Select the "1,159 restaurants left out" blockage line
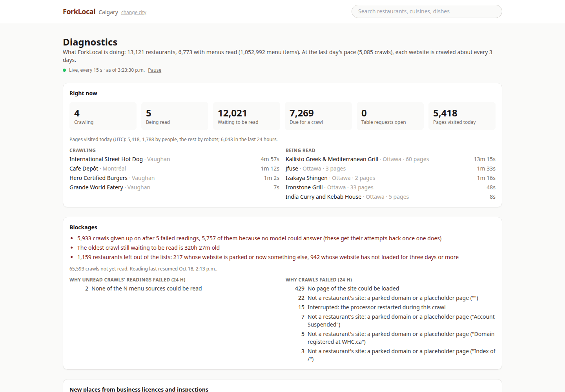This screenshot has width=565, height=392. tap(268, 257)
